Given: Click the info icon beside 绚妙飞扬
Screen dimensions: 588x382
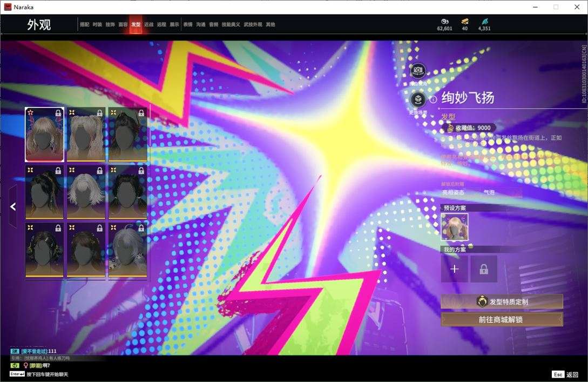Looking at the screenshot, I should [432, 99].
